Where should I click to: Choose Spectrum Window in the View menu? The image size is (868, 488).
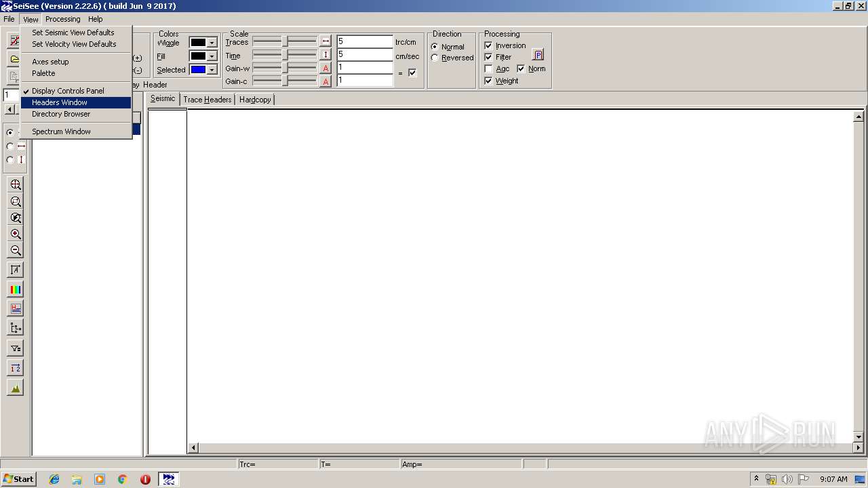(x=76, y=131)
